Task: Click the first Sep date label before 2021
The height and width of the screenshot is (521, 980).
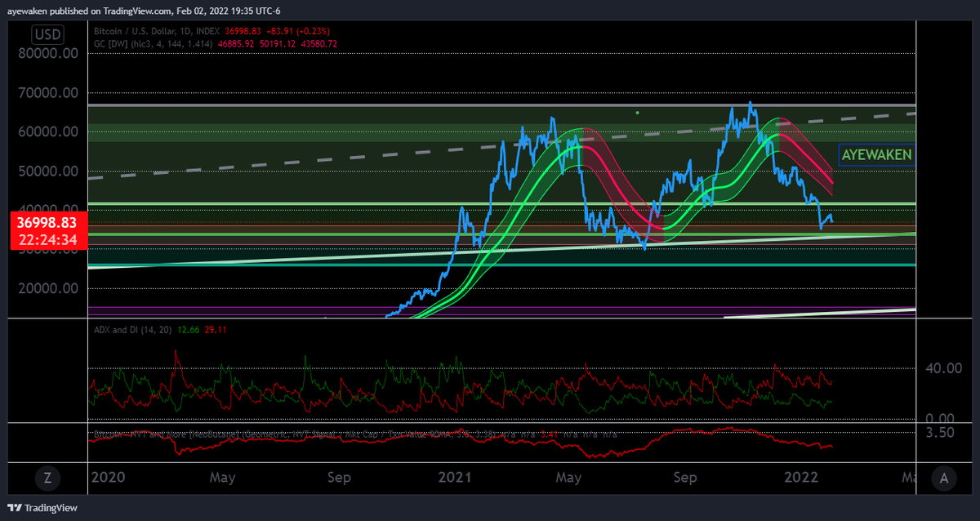Action: (x=341, y=479)
